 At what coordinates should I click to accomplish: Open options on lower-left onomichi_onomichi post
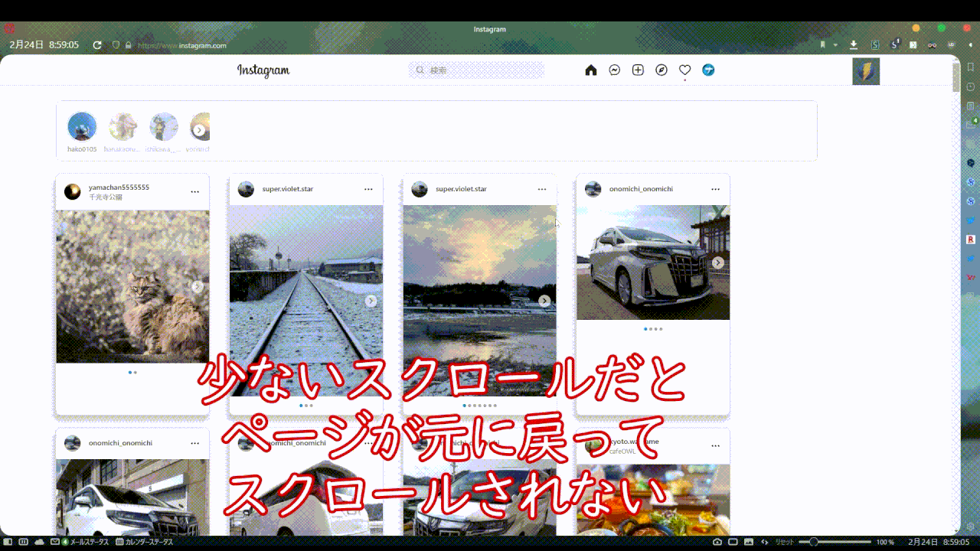[x=194, y=443]
